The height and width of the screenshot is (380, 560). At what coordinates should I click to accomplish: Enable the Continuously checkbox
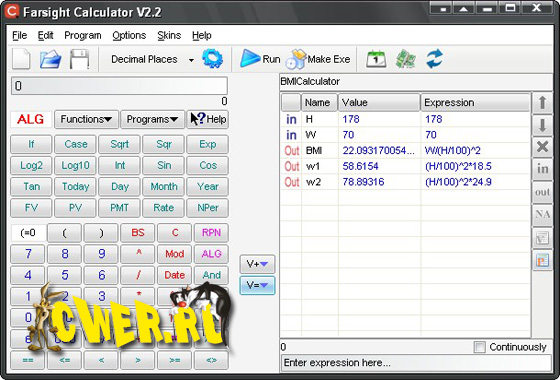click(479, 347)
